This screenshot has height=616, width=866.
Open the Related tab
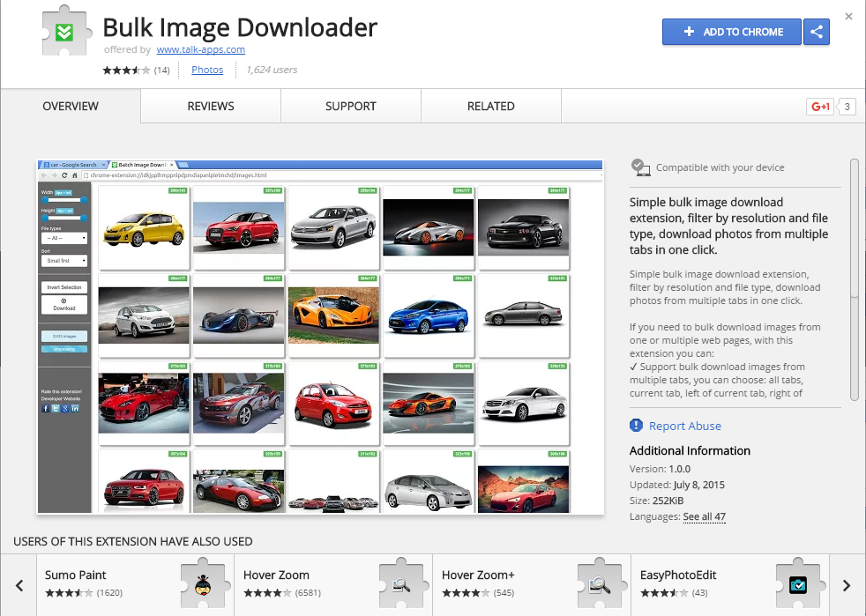491,106
